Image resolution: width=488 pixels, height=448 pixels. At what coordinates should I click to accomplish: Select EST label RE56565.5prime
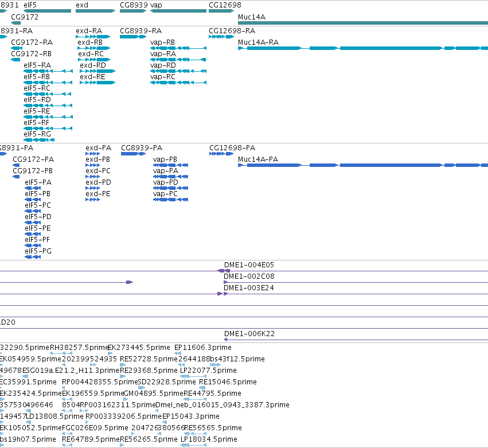(213, 428)
